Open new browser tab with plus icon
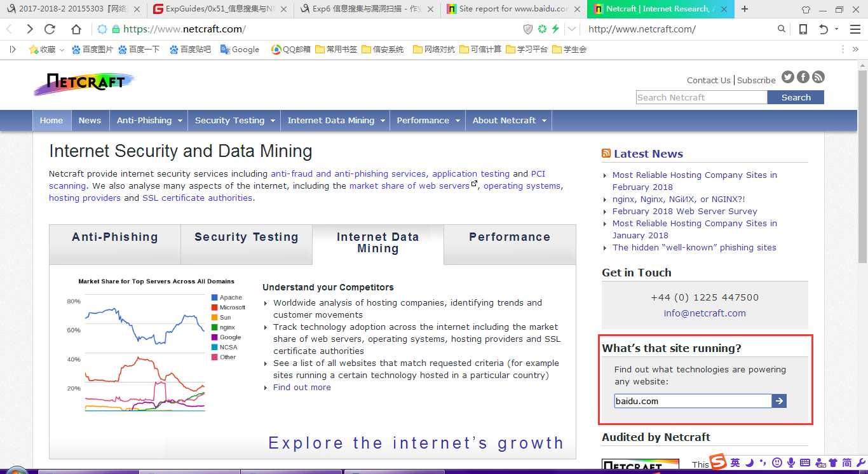The height and width of the screenshot is (474, 868). click(745, 9)
